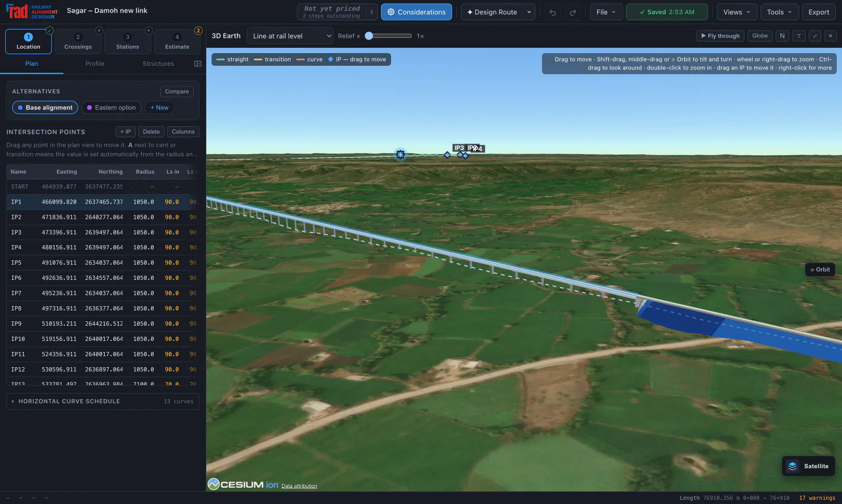Click the Considerations button
842x504 pixels.
416,12
